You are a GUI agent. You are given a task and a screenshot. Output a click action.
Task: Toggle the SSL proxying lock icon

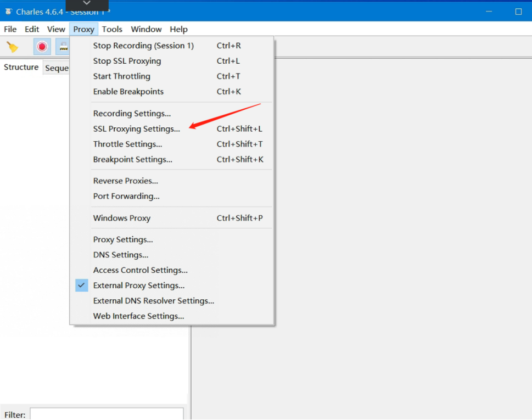[63, 47]
